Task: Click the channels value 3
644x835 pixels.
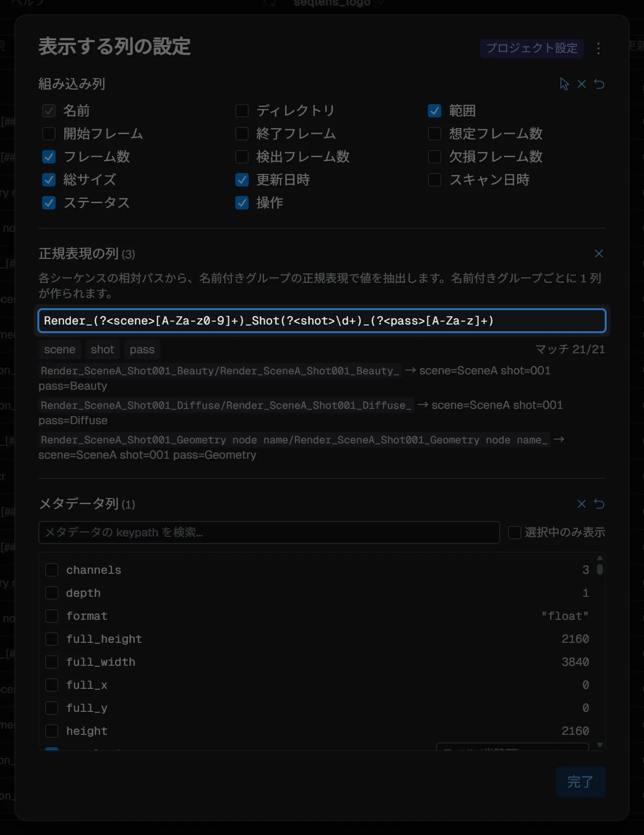Action: [x=586, y=570]
